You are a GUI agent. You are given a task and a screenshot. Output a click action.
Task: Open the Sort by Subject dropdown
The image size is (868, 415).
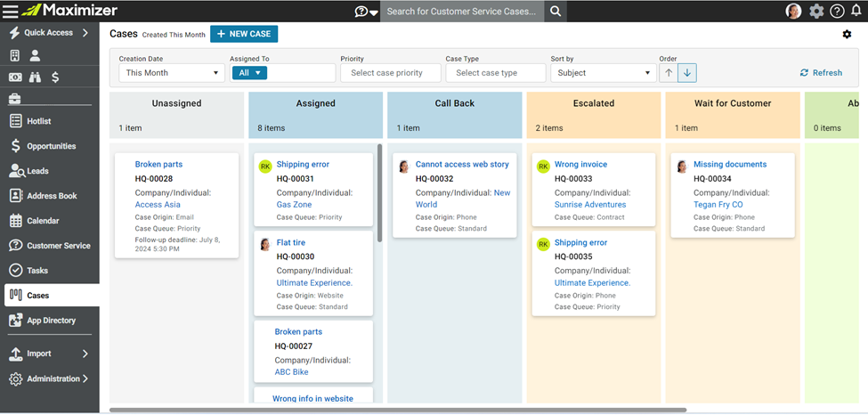[603, 73]
